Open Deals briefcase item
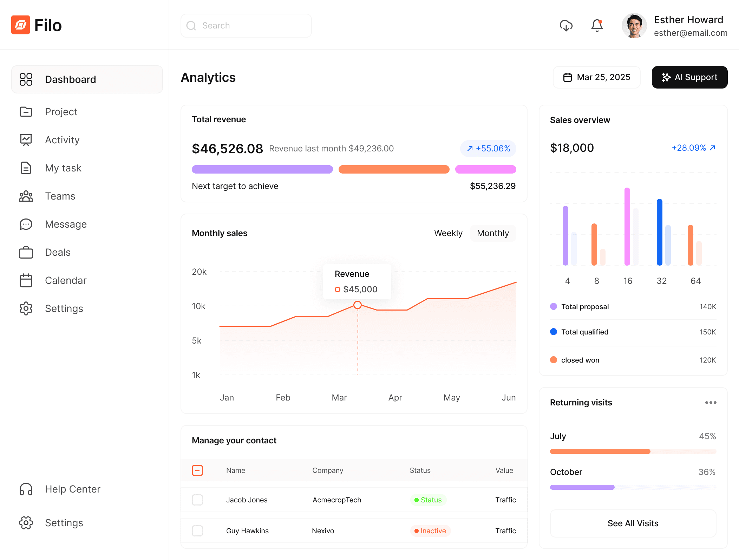 pos(57,252)
